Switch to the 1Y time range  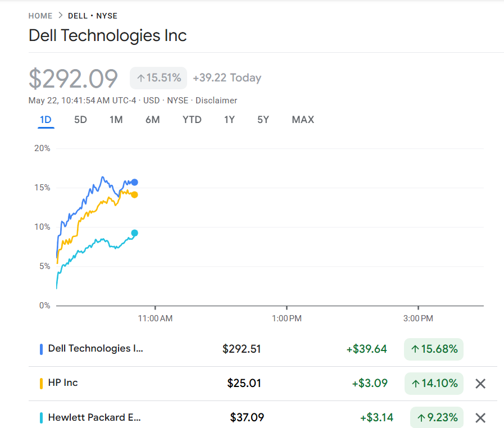[229, 120]
